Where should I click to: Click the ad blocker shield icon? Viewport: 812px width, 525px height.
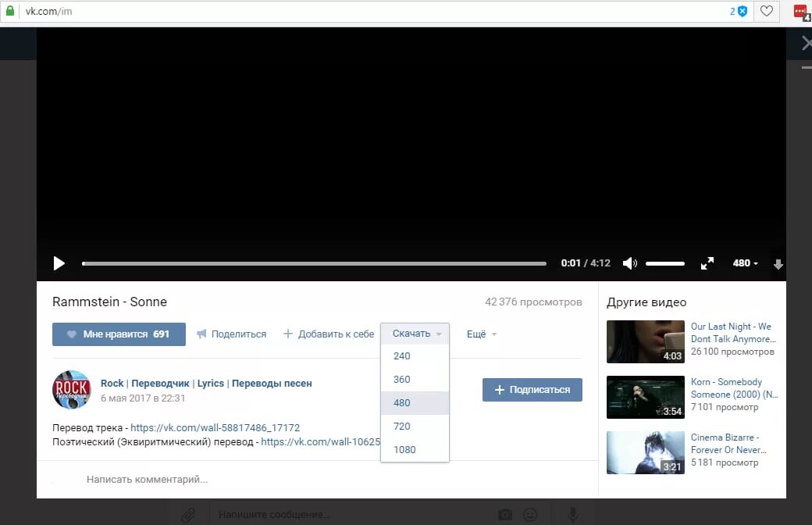pos(743,11)
